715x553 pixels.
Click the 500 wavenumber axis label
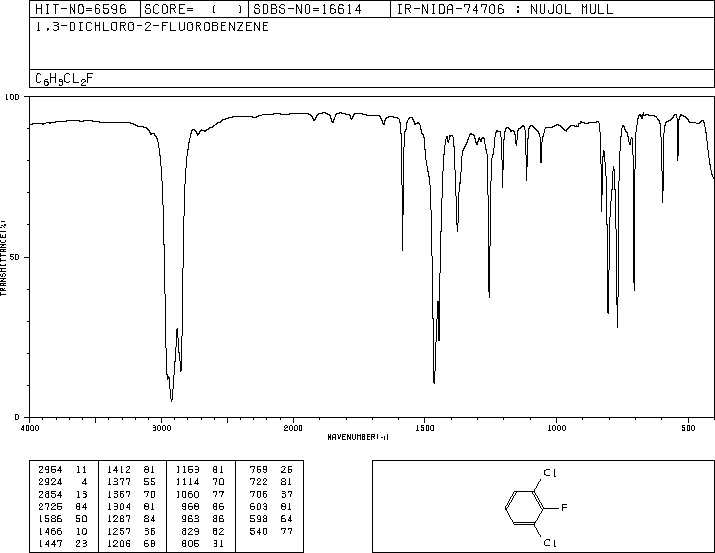click(x=688, y=428)
